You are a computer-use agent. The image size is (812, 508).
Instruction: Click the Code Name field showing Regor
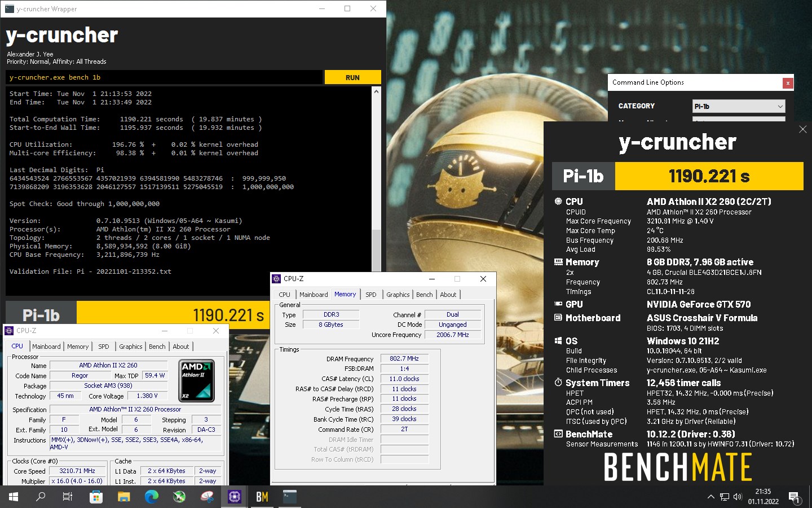[80, 375]
